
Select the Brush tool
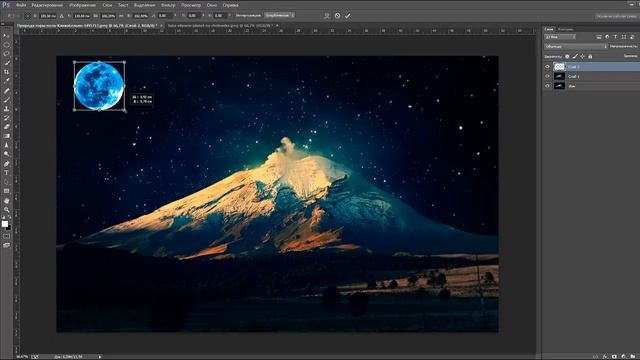7,100
